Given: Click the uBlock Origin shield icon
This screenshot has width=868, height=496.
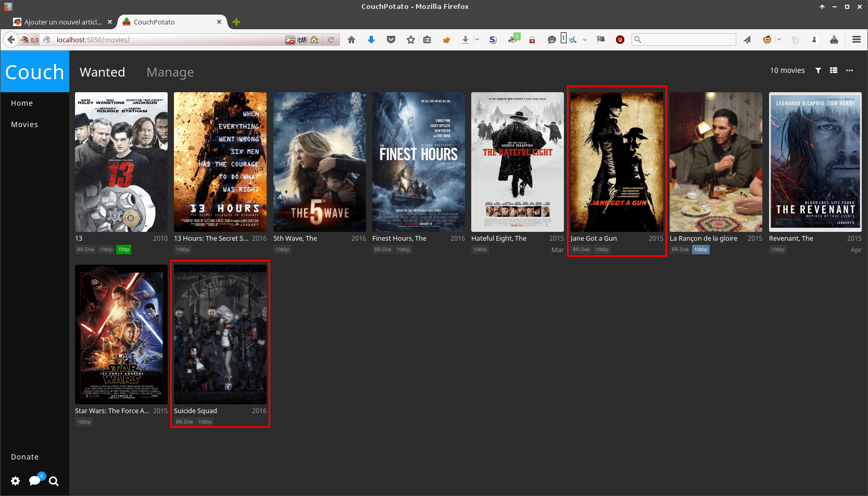Looking at the screenshot, I should pos(620,40).
